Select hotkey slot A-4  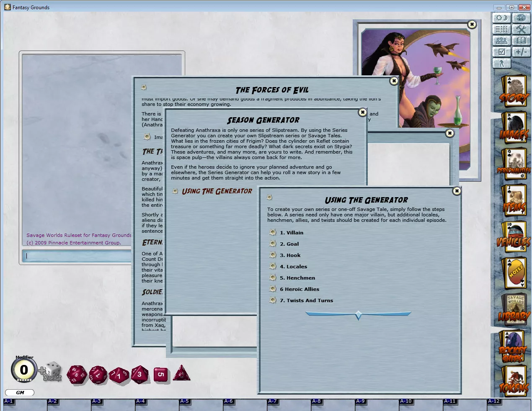[x=157, y=405]
